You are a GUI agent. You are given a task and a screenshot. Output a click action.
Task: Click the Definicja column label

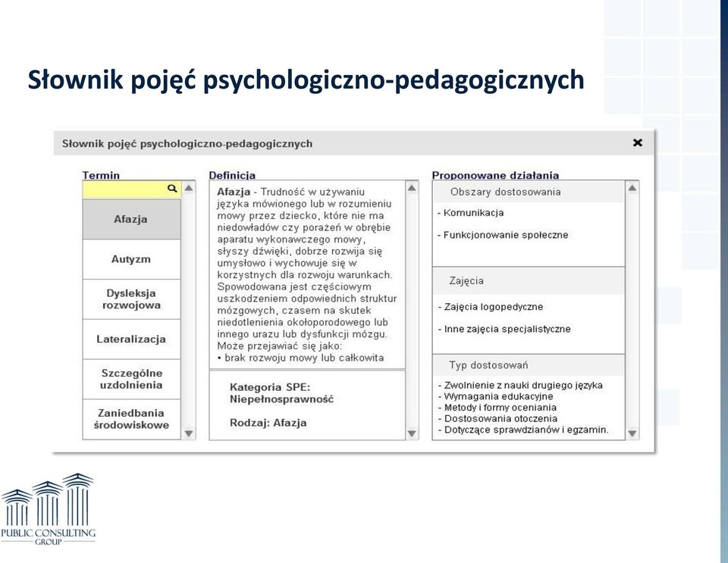232,175
